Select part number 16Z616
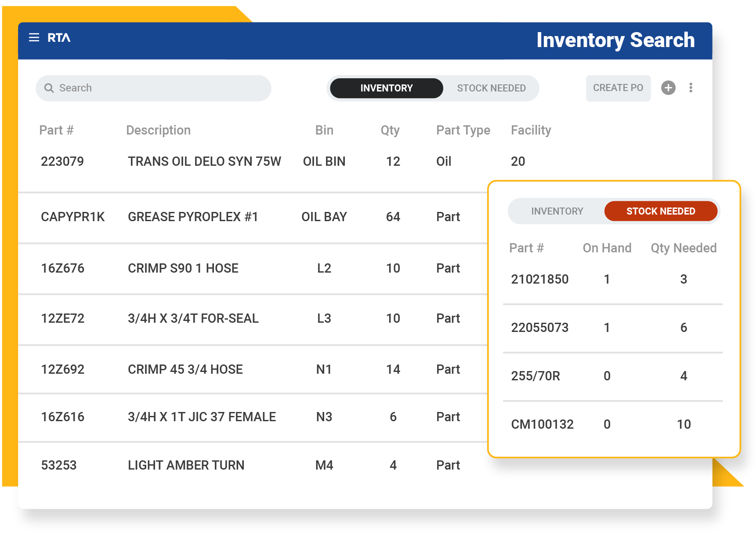This screenshot has width=756, height=543. pyautogui.click(x=62, y=417)
